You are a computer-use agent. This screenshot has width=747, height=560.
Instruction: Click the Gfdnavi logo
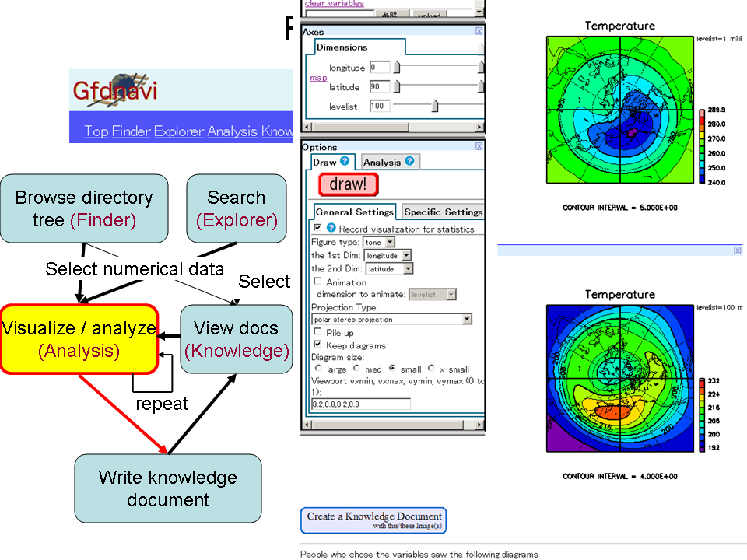[115, 90]
